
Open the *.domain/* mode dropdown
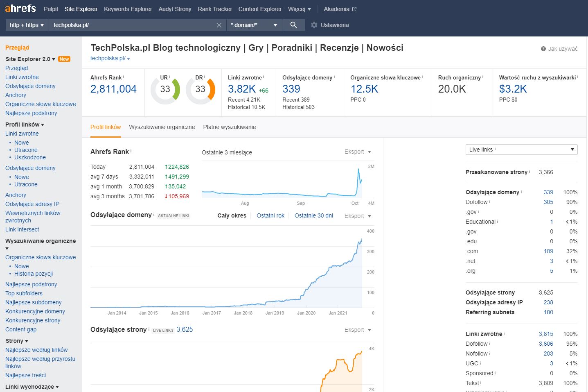[253, 25]
